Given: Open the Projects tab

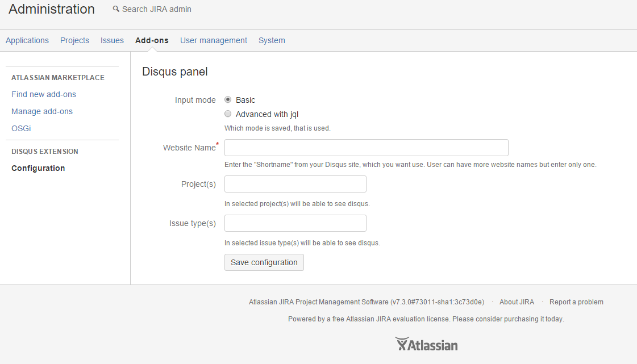Looking at the screenshot, I should click(75, 40).
